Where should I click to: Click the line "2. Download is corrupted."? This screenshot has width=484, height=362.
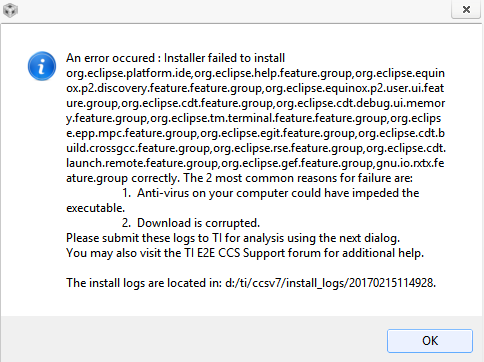(x=191, y=223)
